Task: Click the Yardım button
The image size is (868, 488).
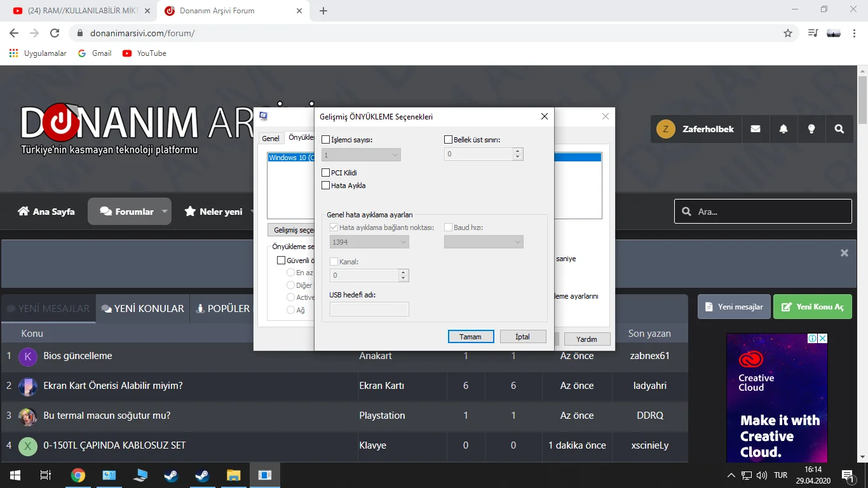Action: pyautogui.click(x=587, y=339)
